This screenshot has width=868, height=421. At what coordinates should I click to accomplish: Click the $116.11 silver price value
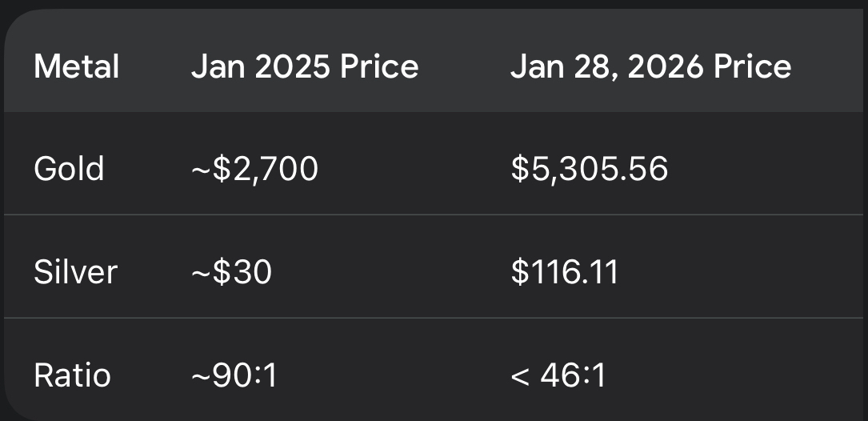tap(564, 272)
